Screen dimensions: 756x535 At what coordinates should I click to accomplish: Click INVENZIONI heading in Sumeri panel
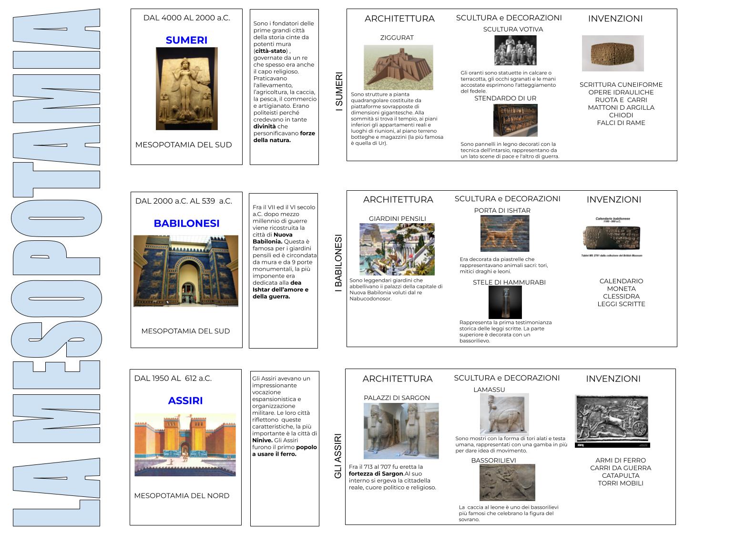[x=615, y=19]
